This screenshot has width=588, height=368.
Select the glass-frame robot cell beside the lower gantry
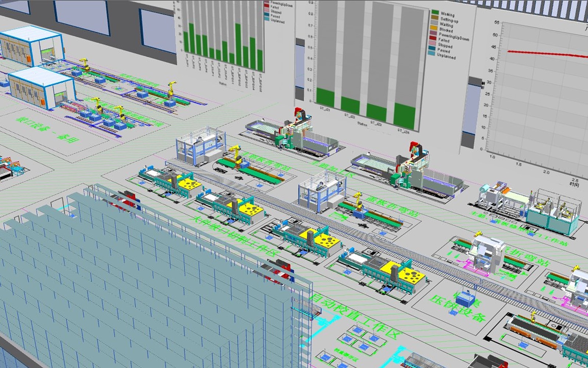322,191
